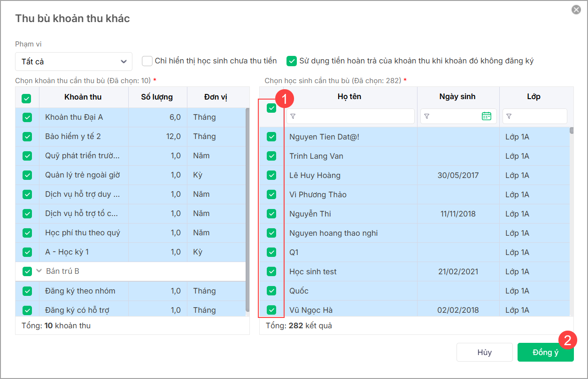588x379 pixels.
Task: Click the fee list vertical scrollbar
Action: click(x=248, y=210)
